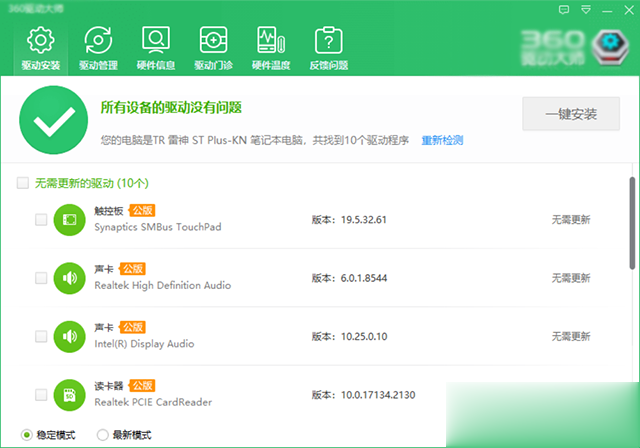This screenshot has width=640, height=448.
Task: Click the 一键安装 one-click install button
Action: [571, 114]
